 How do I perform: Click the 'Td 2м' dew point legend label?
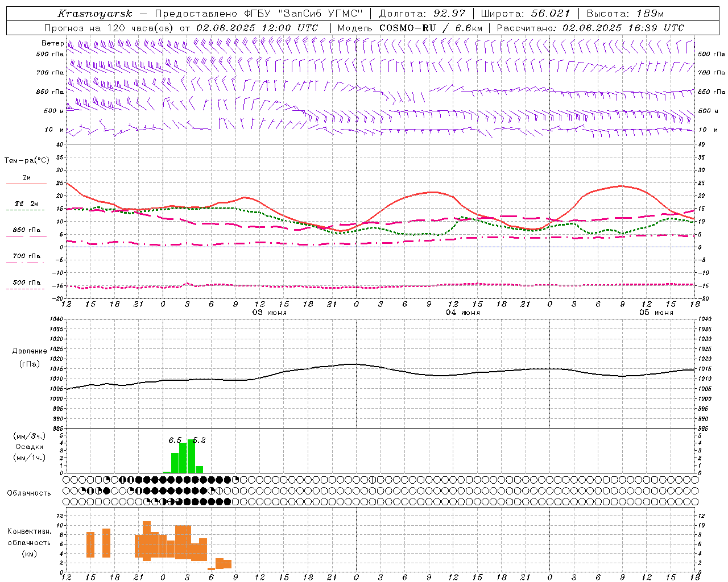26,203
